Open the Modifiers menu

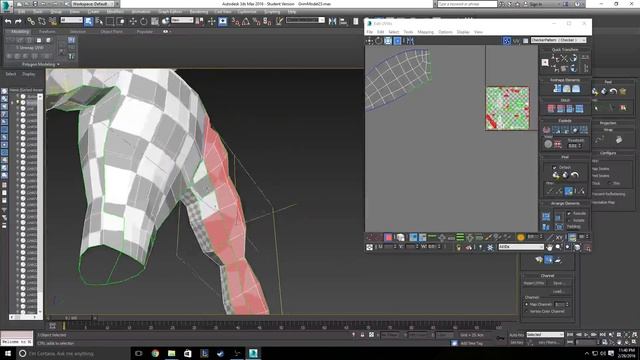click(x=115, y=12)
